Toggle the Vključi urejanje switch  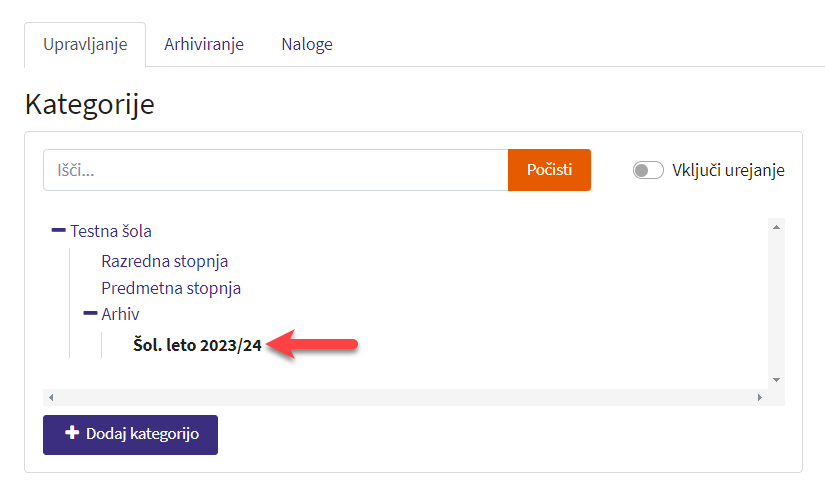(x=648, y=170)
